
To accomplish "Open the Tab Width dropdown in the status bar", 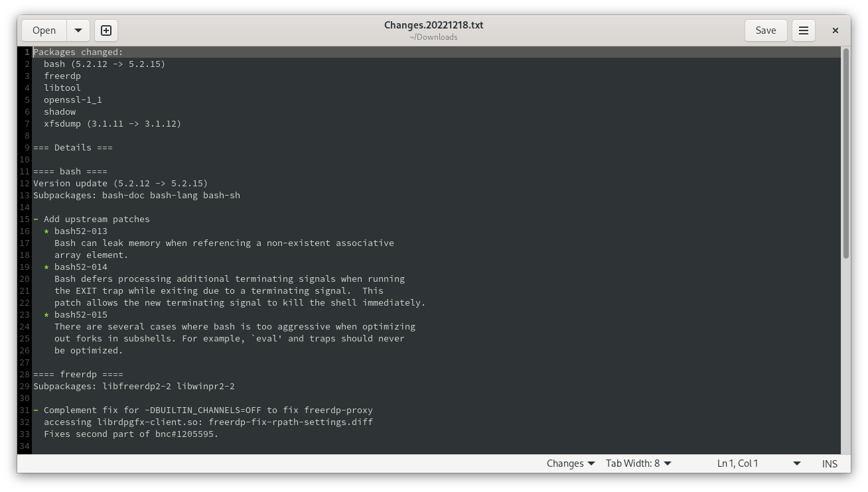I will tap(638, 463).
